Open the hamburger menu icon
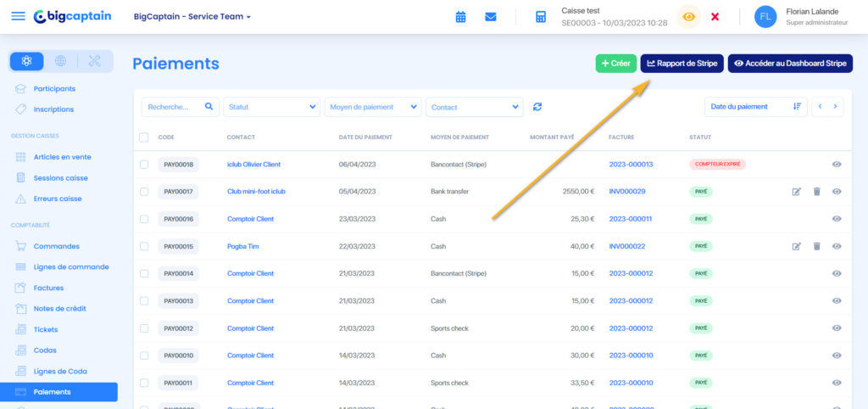Screen dimensions: 868x409 click(19, 16)
